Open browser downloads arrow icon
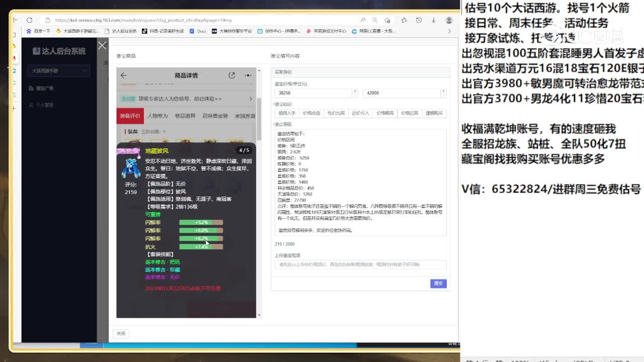 pos(433,20)
